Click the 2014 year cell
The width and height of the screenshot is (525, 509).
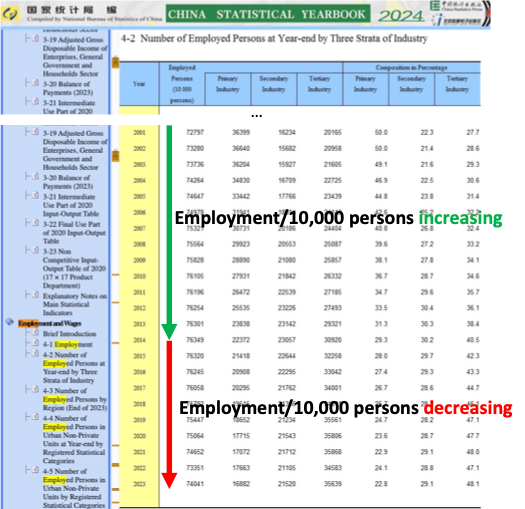tap(139, 340)
